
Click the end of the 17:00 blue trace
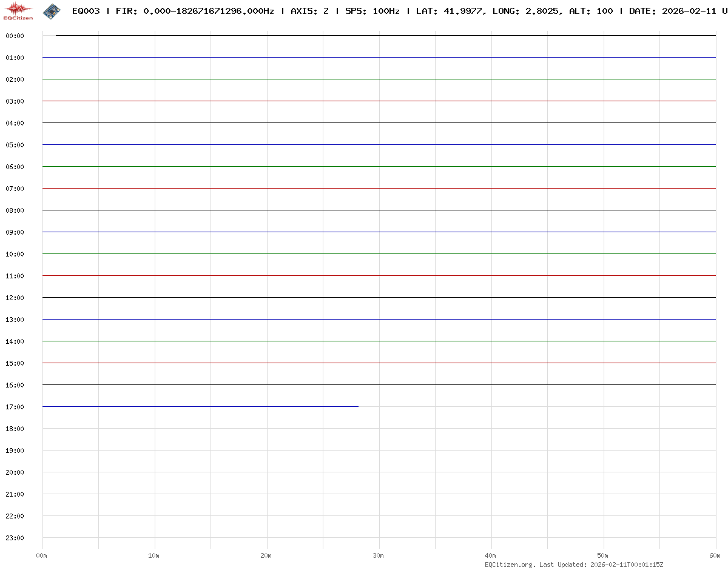357,406
